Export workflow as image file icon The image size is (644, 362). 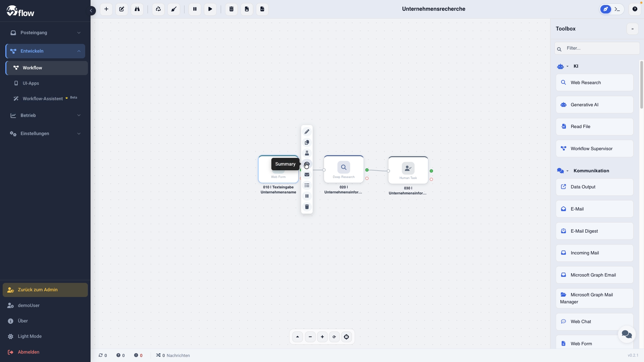pos(247,9)
